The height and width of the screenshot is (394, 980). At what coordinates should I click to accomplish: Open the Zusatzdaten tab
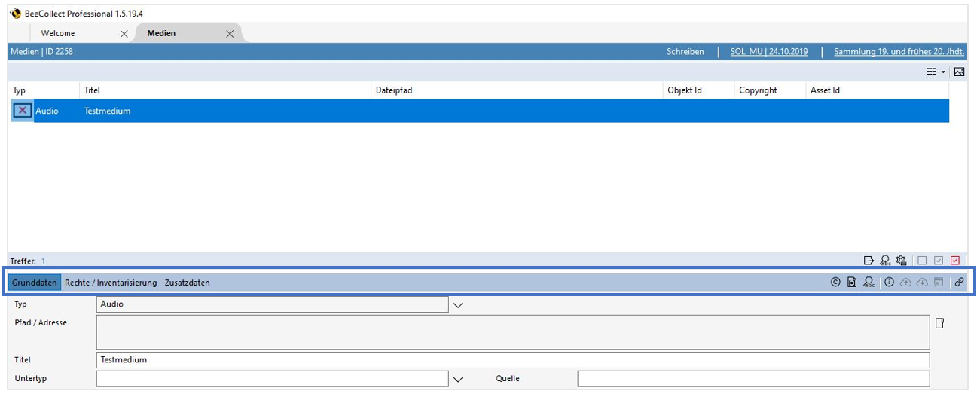188,283
